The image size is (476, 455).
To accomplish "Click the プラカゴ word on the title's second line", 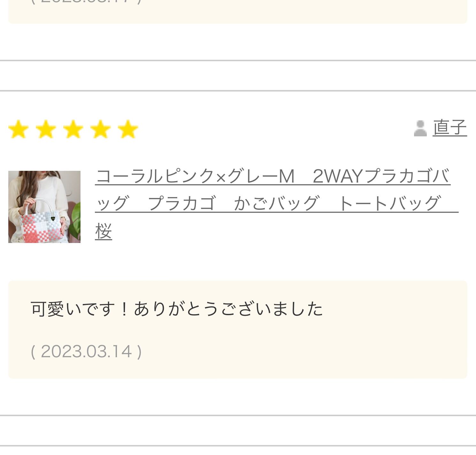I will pyautogui.click(x=182, y=203).
